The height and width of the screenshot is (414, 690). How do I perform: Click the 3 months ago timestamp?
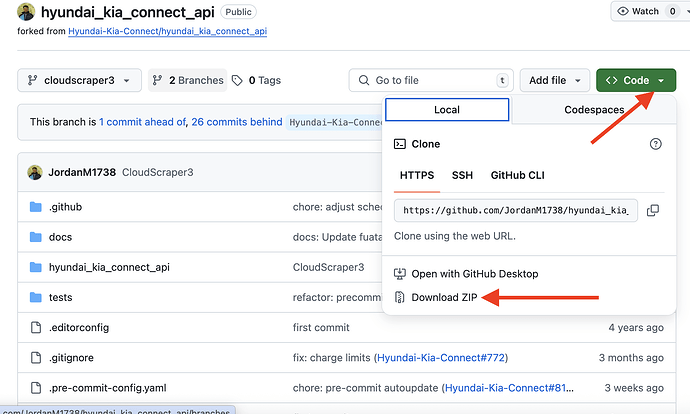[x=631, y=358]
